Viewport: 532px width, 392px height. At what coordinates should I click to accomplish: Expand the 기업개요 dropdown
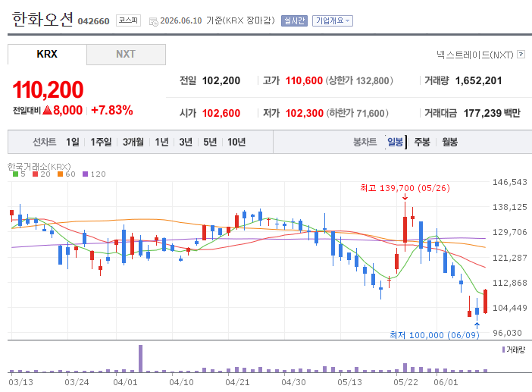click(x=333, y=20)
